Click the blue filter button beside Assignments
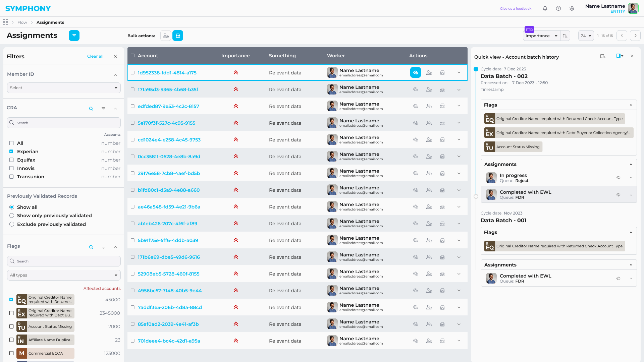The width and height of the screenshot is (644, 362). point(74,36)
